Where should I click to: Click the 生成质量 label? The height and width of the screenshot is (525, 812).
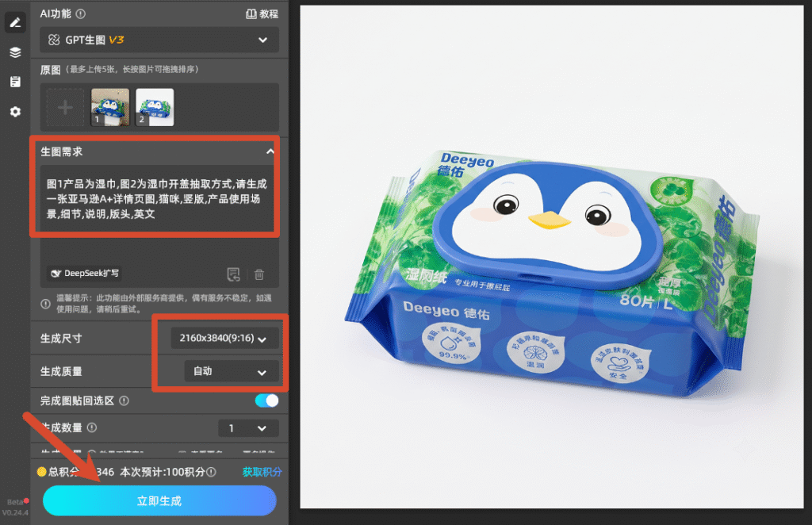point(61,371)
